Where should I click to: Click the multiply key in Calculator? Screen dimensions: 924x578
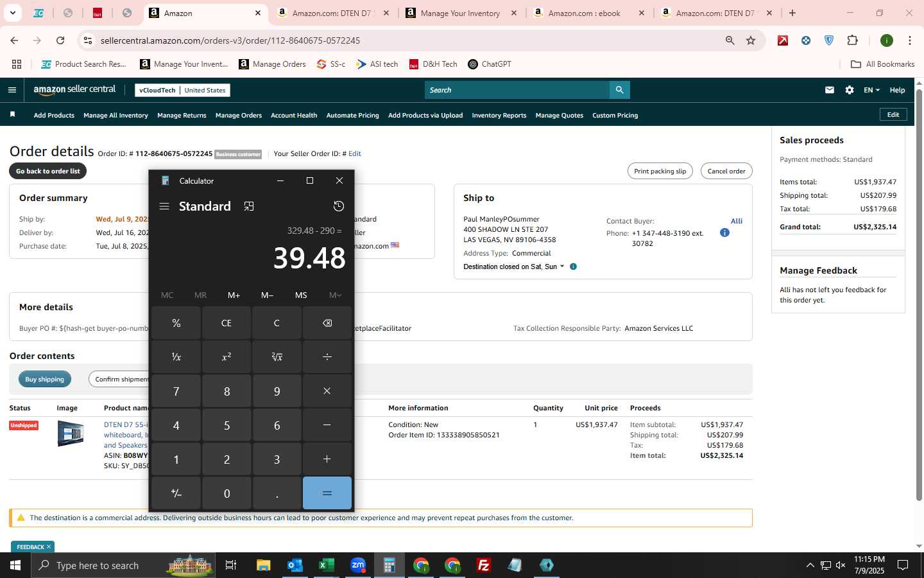click(327, 391)
